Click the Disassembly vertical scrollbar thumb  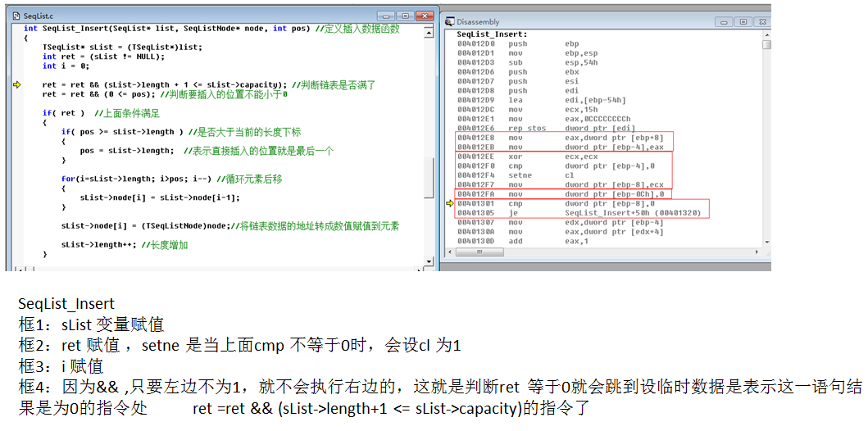point(766,44)
